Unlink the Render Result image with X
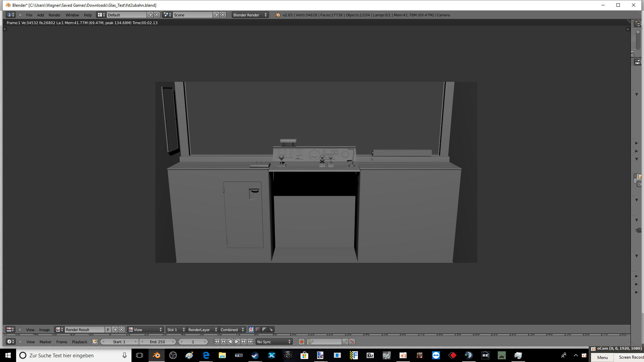This screenshot has height=362, width=644. pos(122,330)
